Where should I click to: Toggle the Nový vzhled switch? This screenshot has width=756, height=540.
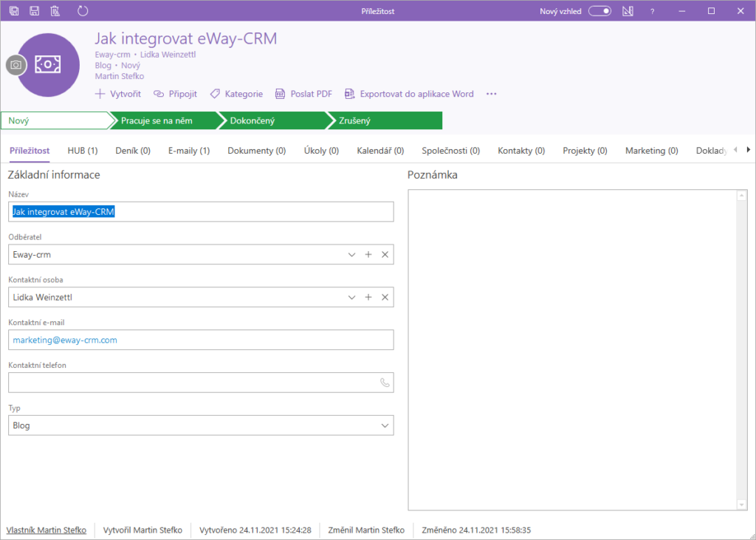coord(599,11)
